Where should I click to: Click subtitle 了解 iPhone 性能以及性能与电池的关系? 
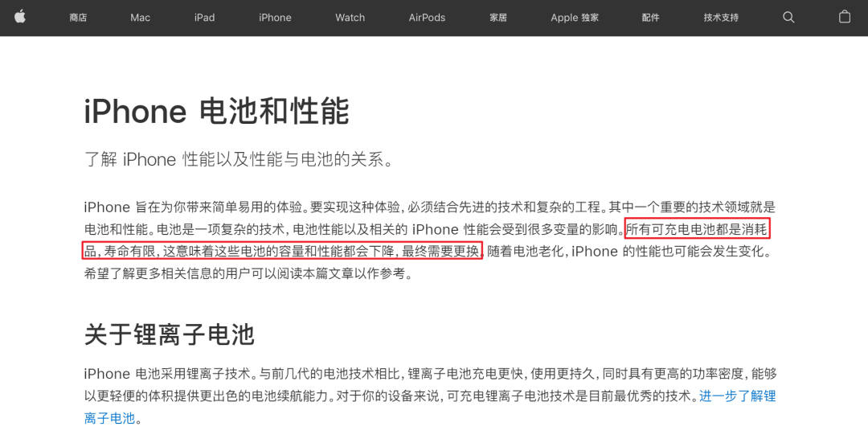240,159
